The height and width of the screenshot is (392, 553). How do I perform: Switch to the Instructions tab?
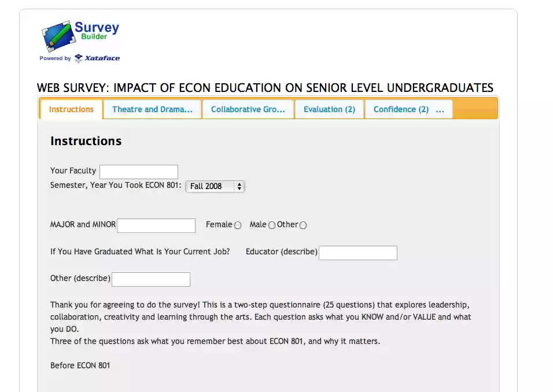(x=71, y=109)
